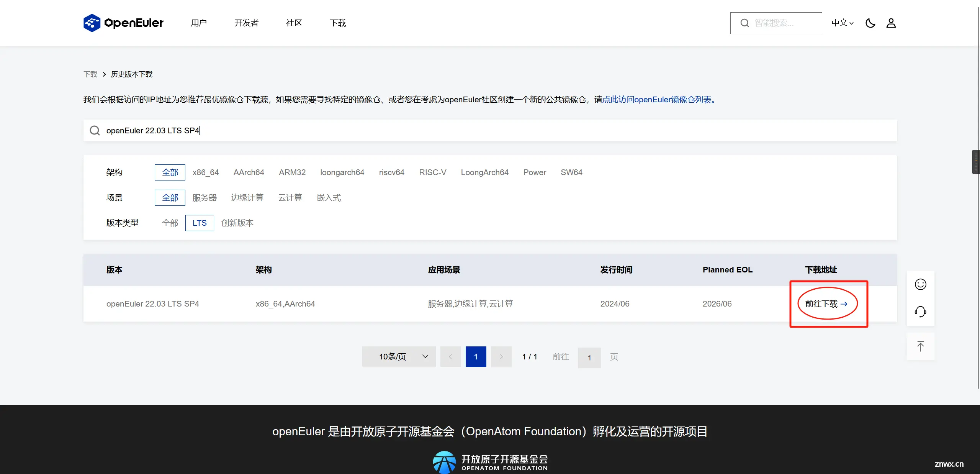
Task: Go to the previous page arrow
Action: click(x=450, y=357)
